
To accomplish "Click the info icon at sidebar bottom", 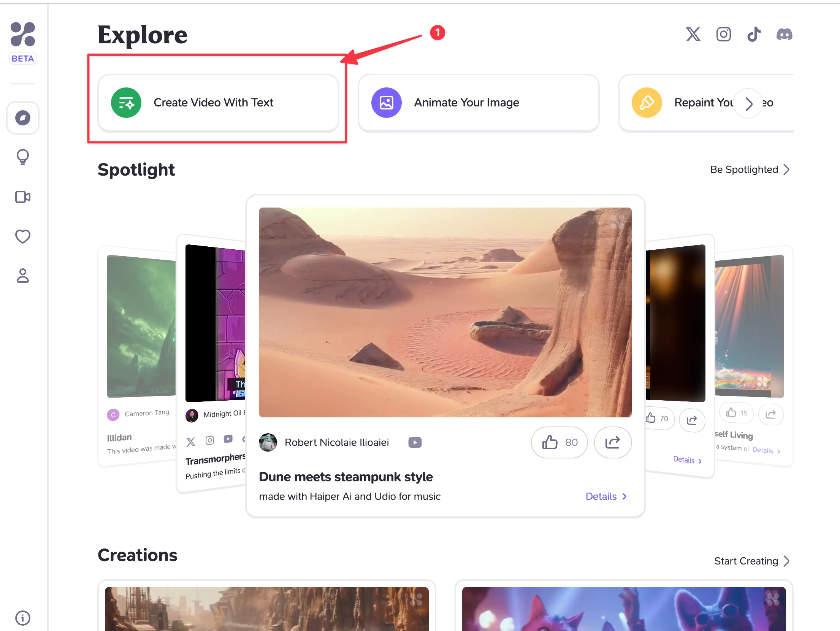I will click(x=23, y=618).
